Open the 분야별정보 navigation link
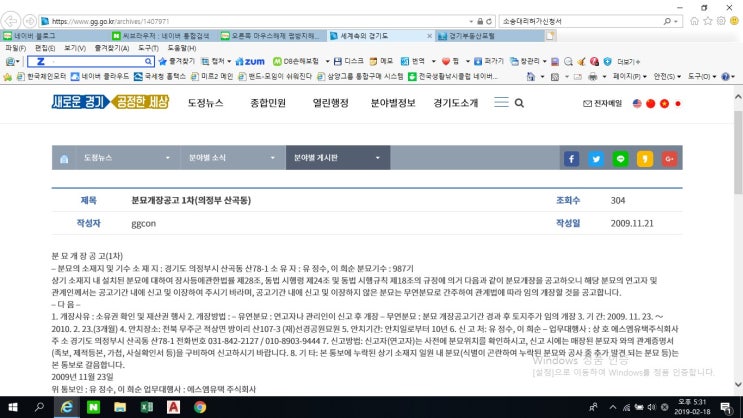This screenshot has width=743, height=418. pyautogui.click(x=393, y=103)
